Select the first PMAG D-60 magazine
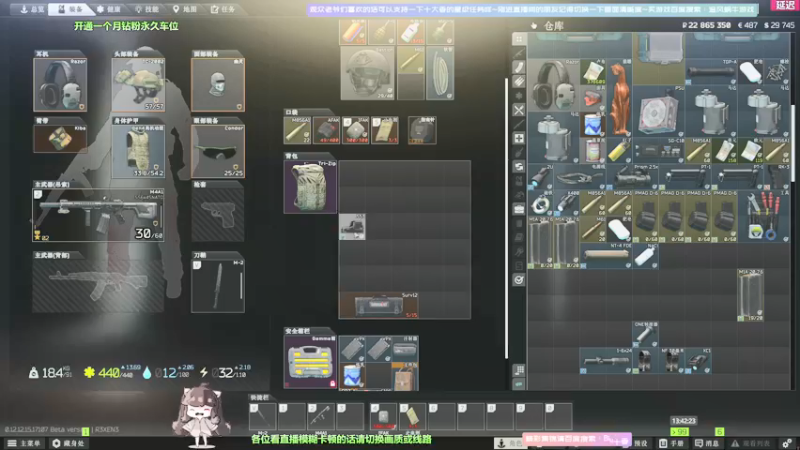This screenshot has height=450, width=800. click(x=645, y=216)
